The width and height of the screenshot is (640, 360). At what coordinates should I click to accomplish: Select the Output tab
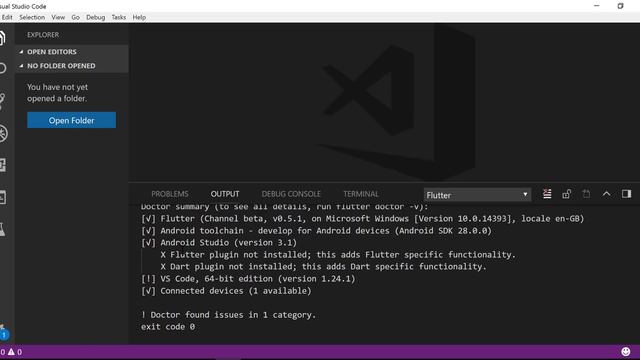tap(225, 194)
